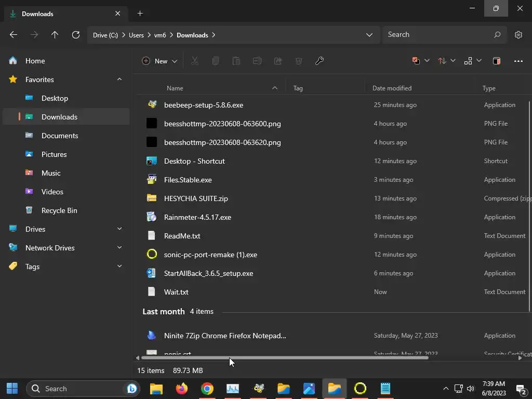The width and height of the screenshot is (532, 399).
Task: Open the BeeBEEP taskbar icon
Action: [x=259, y=389]
